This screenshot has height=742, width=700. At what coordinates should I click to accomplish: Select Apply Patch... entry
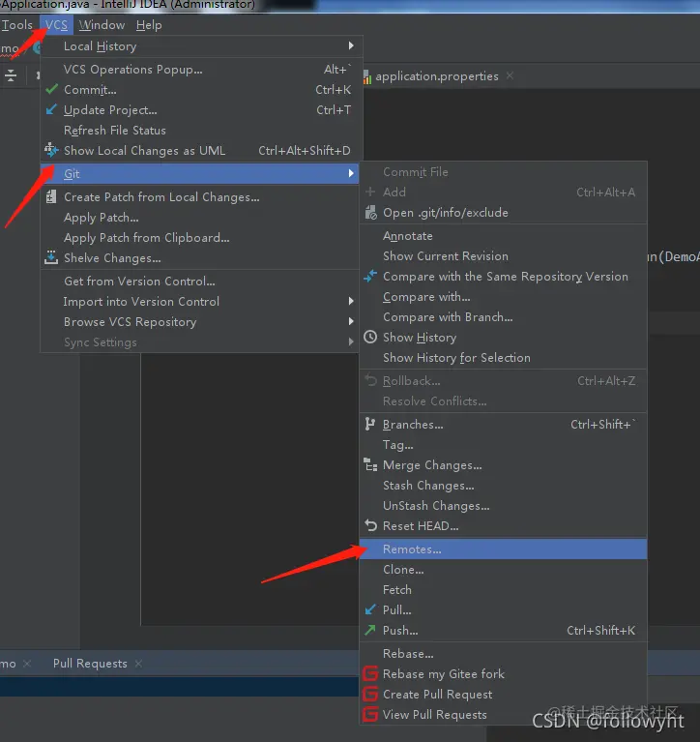tap(201, 218)
